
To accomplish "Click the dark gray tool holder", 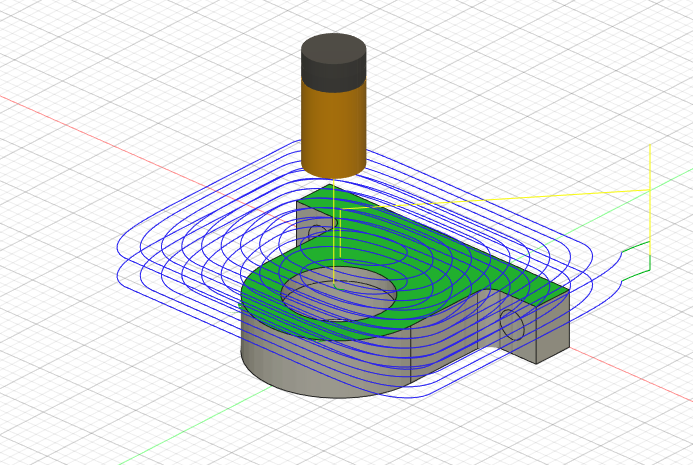I will [x=333, y=60].
